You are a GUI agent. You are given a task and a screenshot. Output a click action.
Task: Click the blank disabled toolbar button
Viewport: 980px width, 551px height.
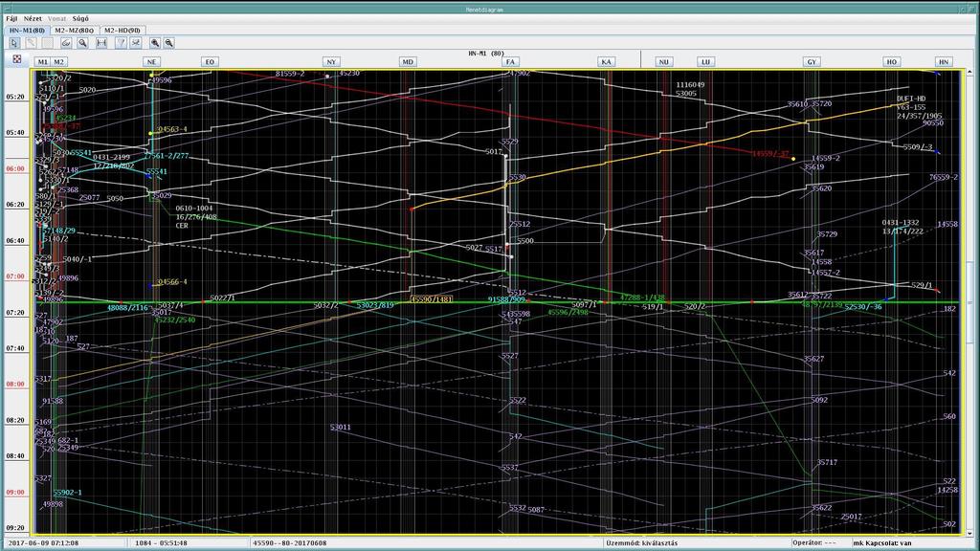(x=48, y=42)
